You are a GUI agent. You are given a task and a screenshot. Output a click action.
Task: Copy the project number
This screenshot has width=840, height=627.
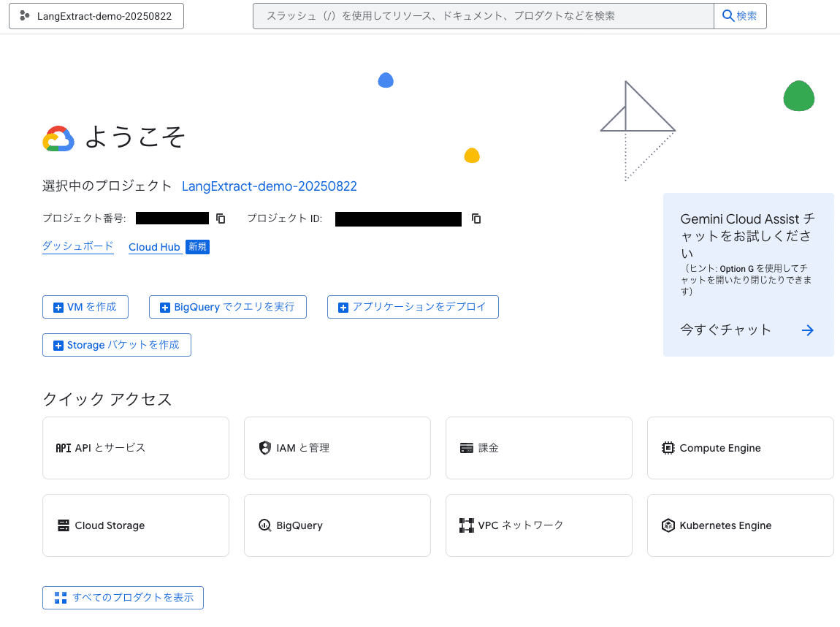tap(221, 218)
